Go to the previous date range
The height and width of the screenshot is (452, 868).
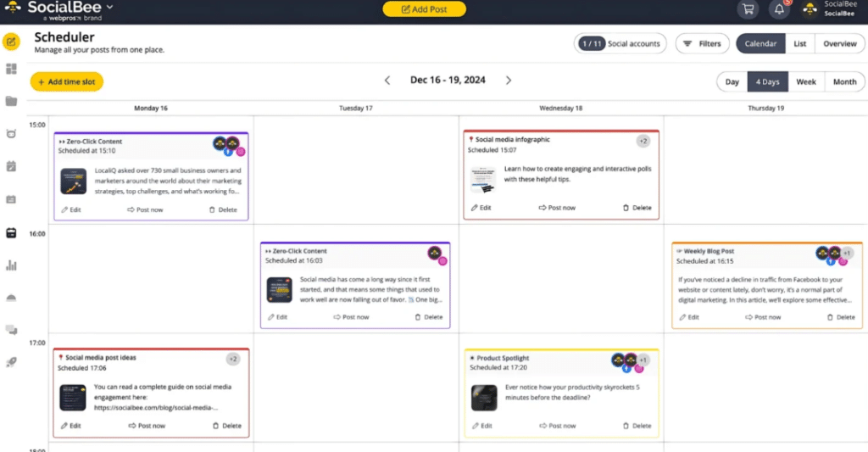pos(387,81)
